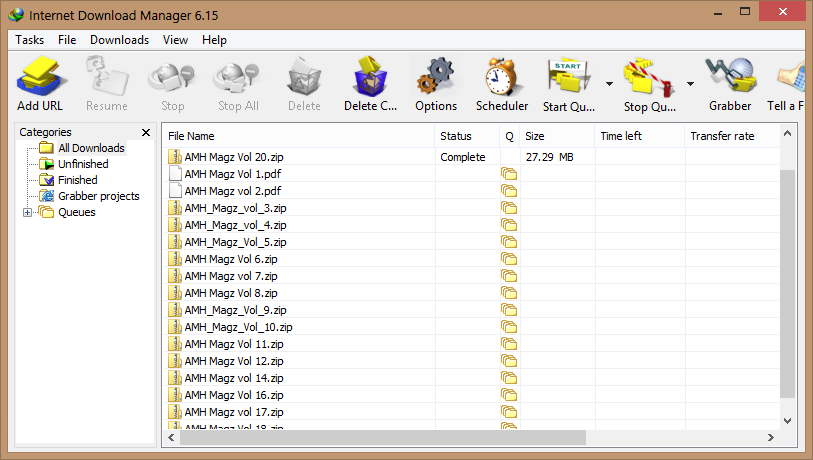Select AMH Magz vol 14.zip row
Viewport: 813px width, 460px height.
[472, 378]
